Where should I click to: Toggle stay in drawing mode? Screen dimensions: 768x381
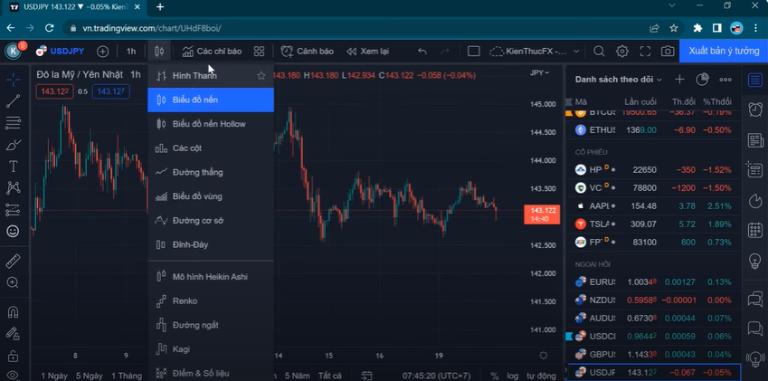coord(13,334)
